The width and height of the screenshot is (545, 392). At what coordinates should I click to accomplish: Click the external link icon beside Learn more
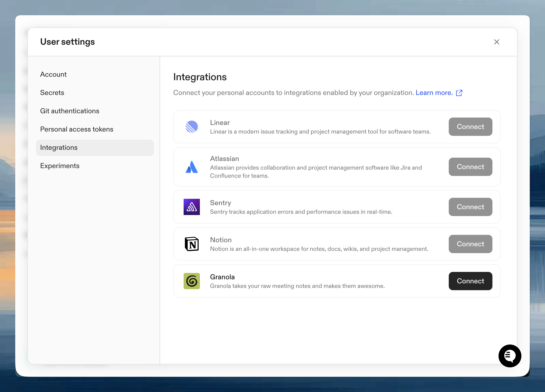(459, 93)
